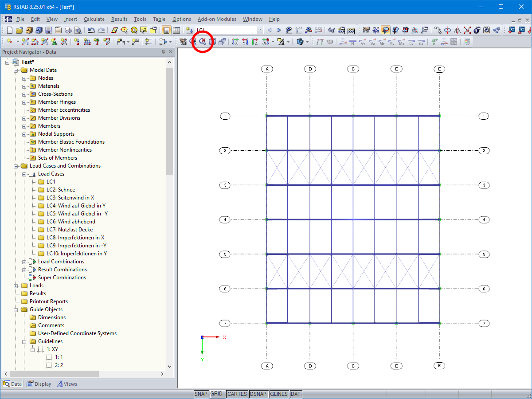Toggle SNAP in the status bar

tap(201, 394)
